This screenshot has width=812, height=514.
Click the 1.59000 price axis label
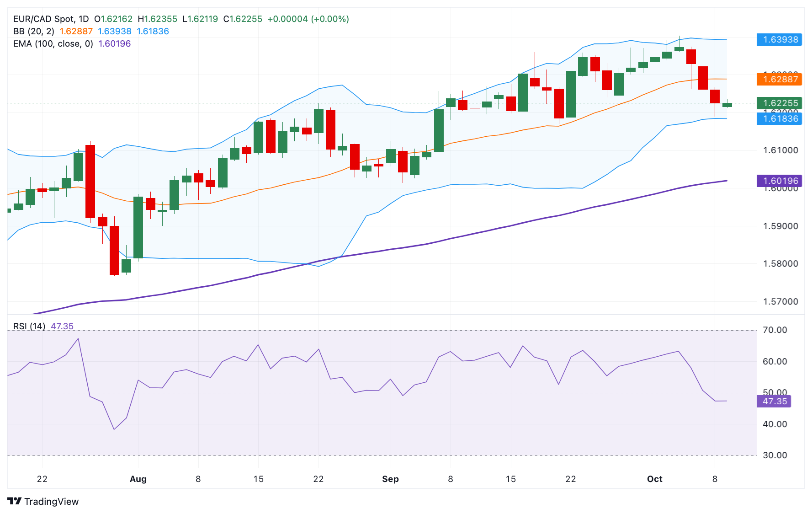[x=780, y=226]
